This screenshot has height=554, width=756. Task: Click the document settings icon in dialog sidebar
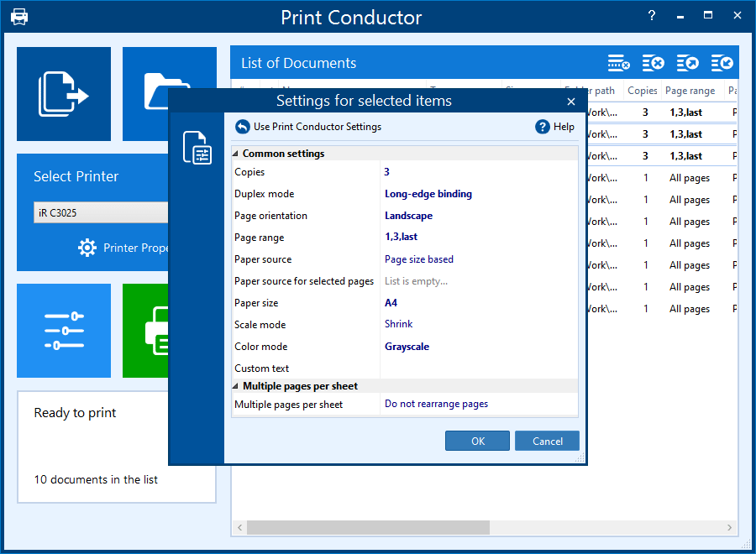(x=197, y=148)
